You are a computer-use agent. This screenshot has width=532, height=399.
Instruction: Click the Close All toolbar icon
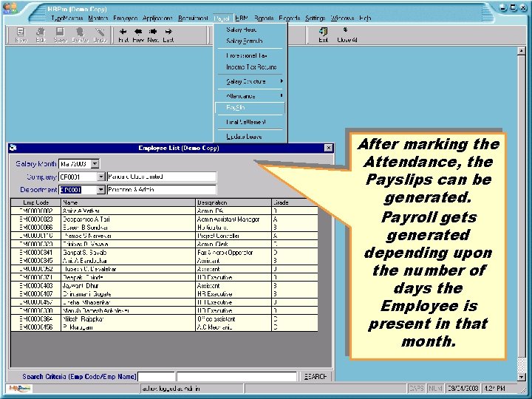pyautogui.click(x=347, y=35)
